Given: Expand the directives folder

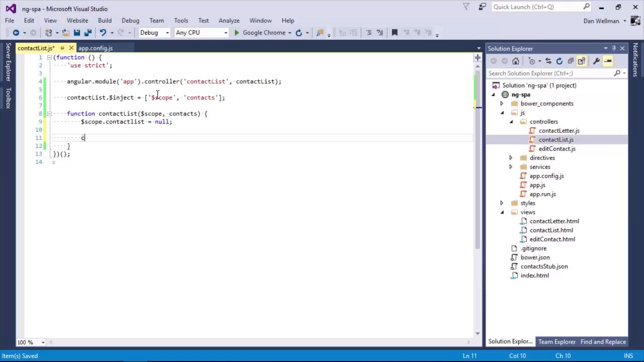Looking at the screenshot, I should point(511,158).
